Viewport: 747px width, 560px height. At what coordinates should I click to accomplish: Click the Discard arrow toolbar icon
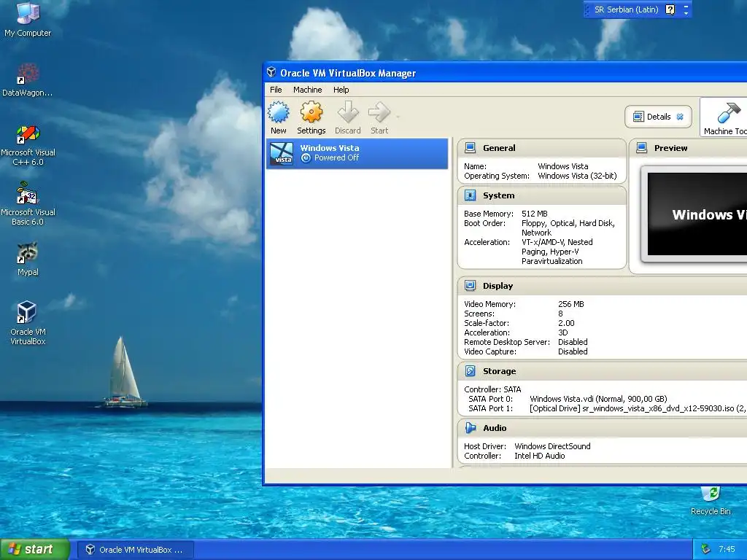[x=348, y=117]
